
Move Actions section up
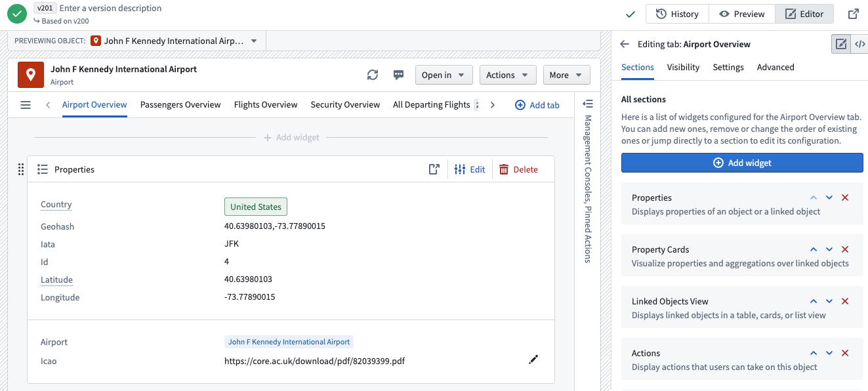[x=814, y=353]
